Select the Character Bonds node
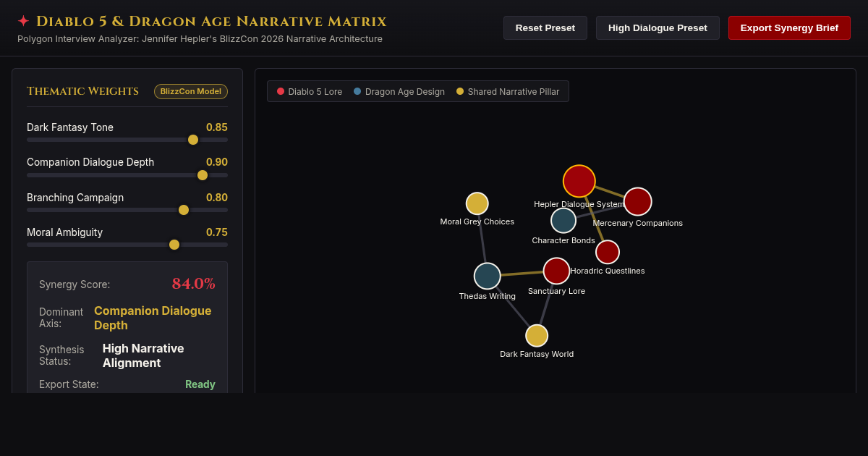868x456 pixels. (563, 220)
